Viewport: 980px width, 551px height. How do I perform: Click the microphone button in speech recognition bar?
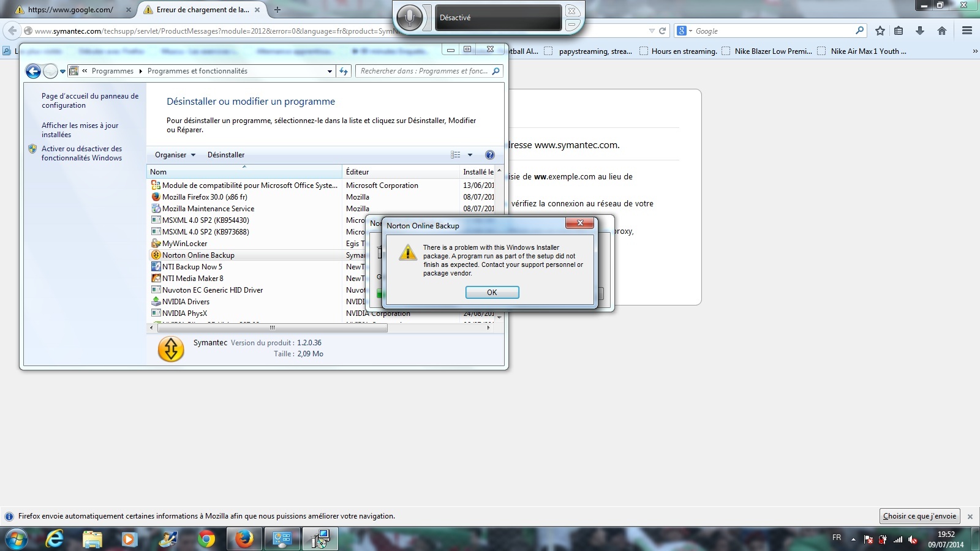pyautogui.click(x=409, y=18)
